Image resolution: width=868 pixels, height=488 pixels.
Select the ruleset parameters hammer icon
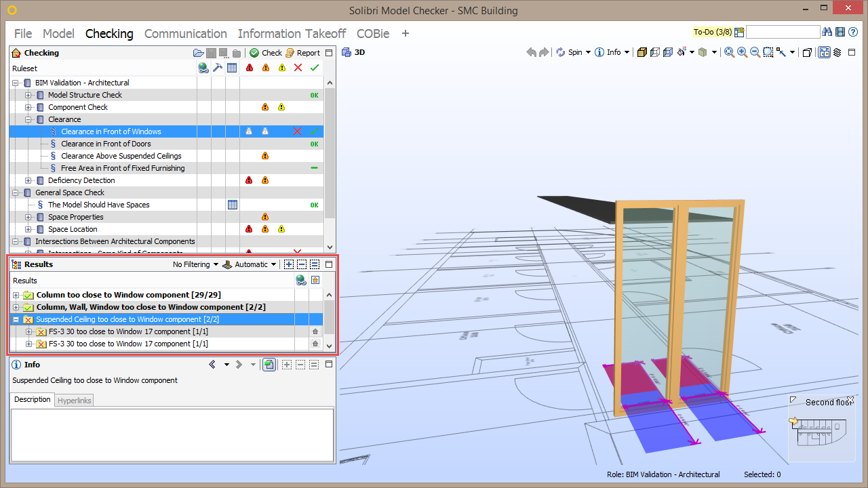(x=217, y=68)
